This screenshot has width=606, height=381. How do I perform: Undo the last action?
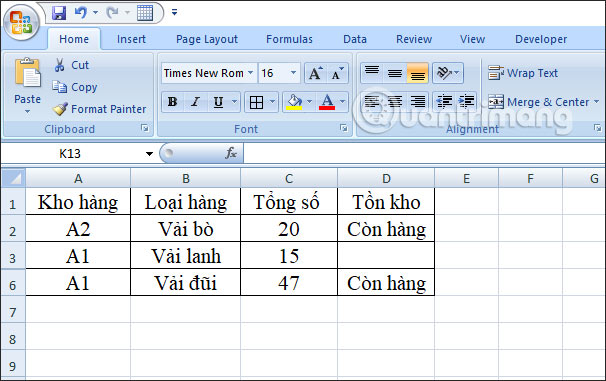point(80,13)
